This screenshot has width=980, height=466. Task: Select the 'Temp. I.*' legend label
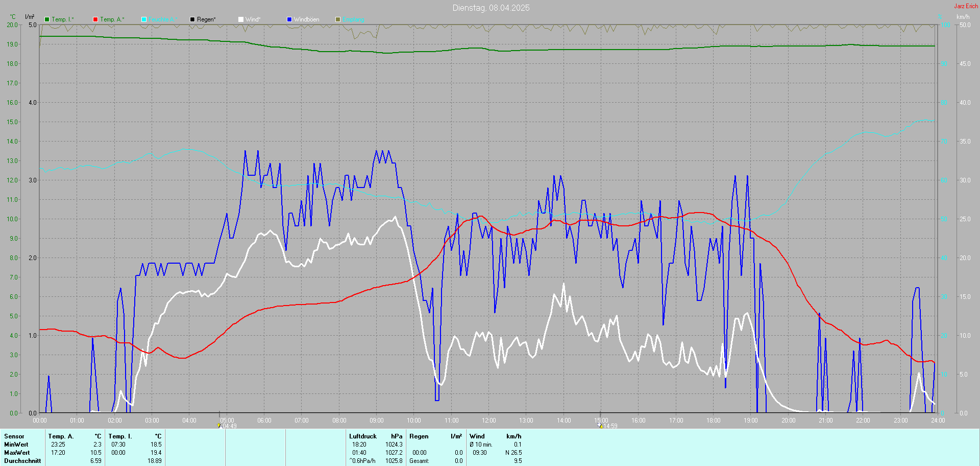[x=63, y=19]
